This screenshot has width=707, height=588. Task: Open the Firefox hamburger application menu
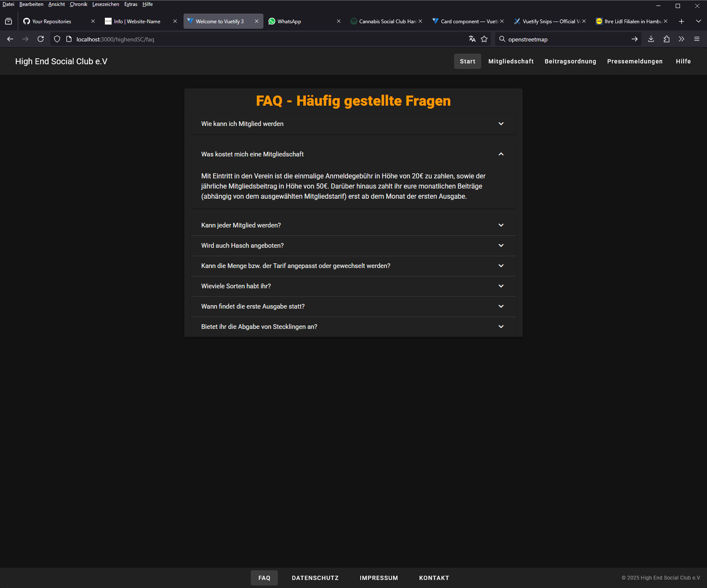tap(696, 39)
